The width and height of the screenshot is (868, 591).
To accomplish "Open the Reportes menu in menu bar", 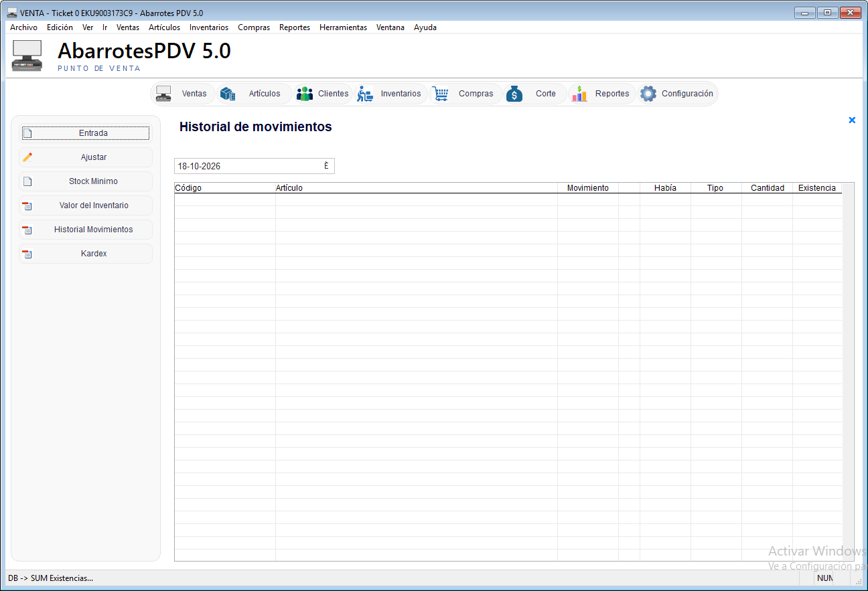I will 295,27.
